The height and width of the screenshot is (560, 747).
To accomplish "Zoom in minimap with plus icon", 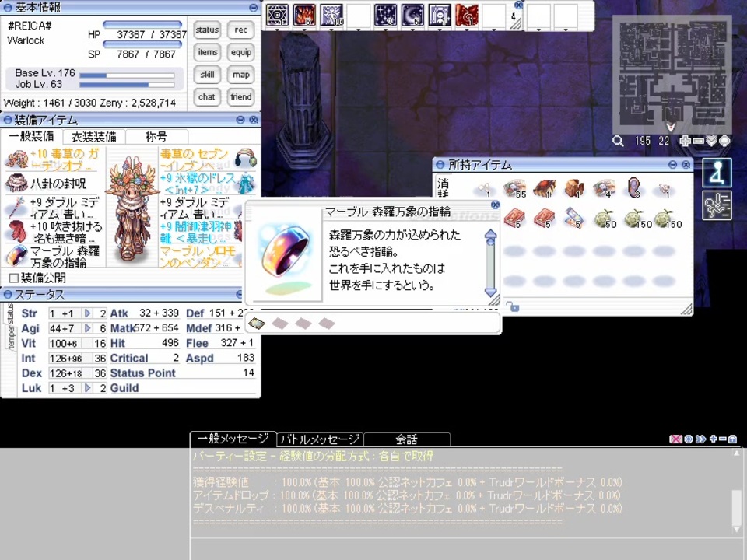I will tap(686, 141).
